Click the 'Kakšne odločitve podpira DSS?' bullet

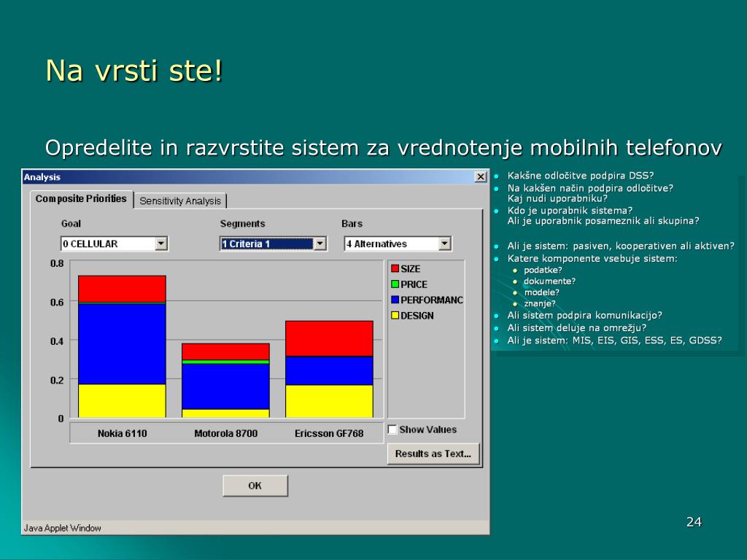pos(580,175)
